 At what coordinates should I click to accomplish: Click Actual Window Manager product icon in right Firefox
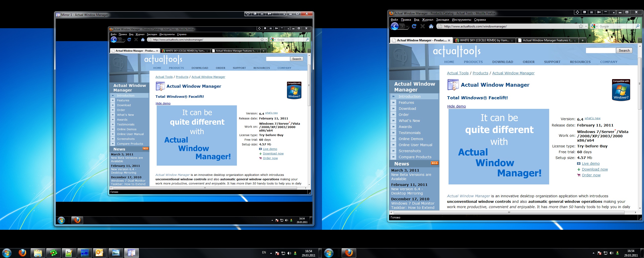[x=453, y=85]
